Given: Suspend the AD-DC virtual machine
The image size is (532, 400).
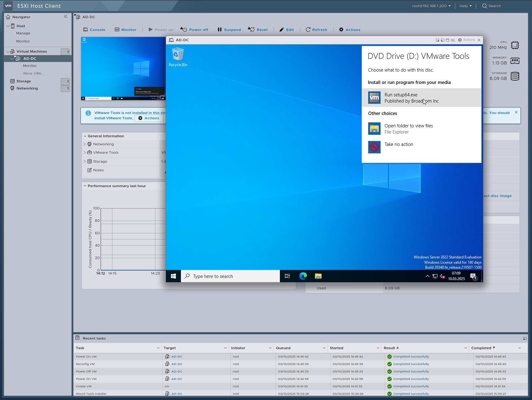Looking at the screenshot, I should pos(229,29).
